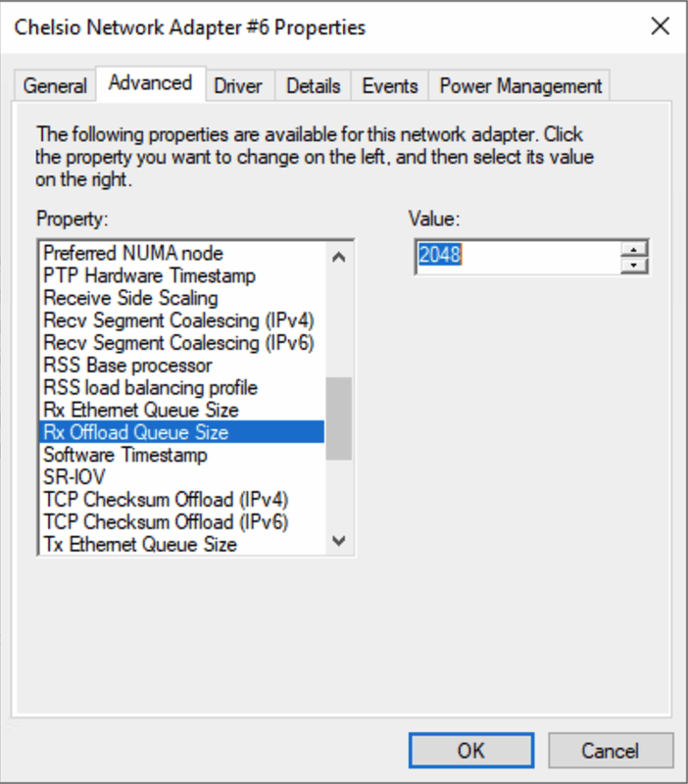Click inside the Value input field
The width and height of the screenshot is (688, 784).
(510, 255)
